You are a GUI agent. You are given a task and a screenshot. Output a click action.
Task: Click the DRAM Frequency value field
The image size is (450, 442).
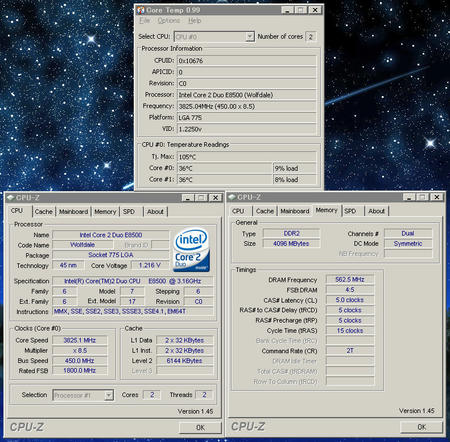350,280
